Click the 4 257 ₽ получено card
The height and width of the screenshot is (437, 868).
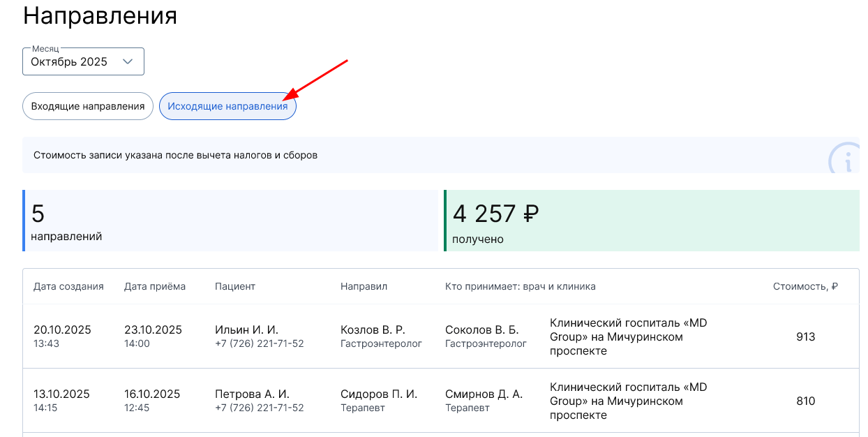pos(652,221)
